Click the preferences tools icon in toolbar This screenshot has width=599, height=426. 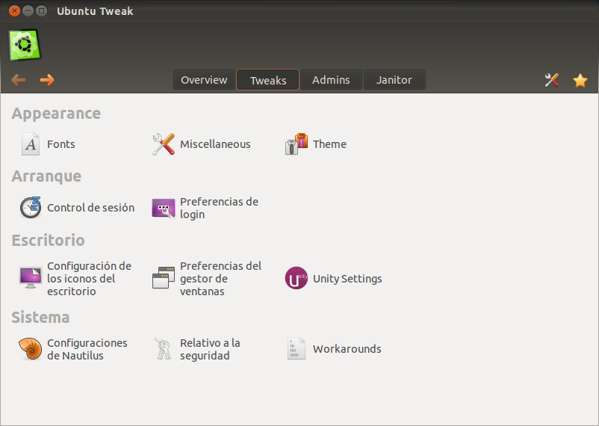click(x=552, y=80)
